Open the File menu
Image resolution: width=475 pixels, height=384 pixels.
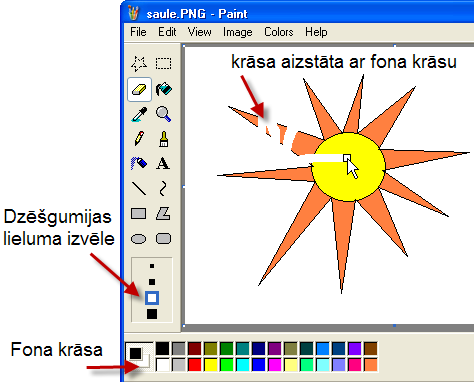(x=138, y=32)
